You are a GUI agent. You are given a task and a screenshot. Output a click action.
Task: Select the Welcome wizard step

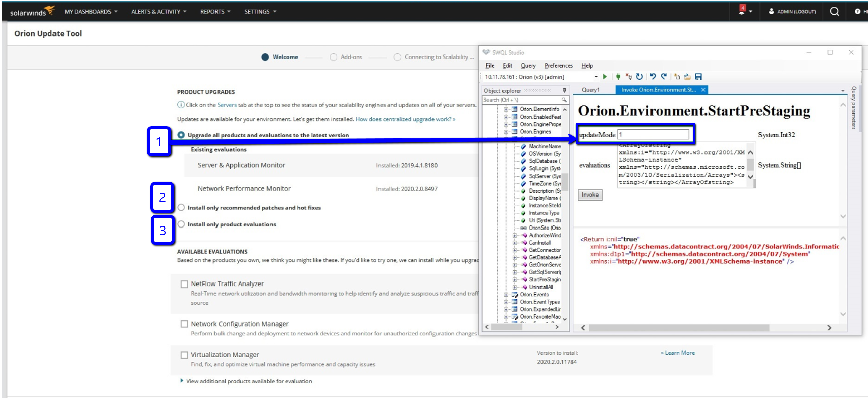pos(280,57)
